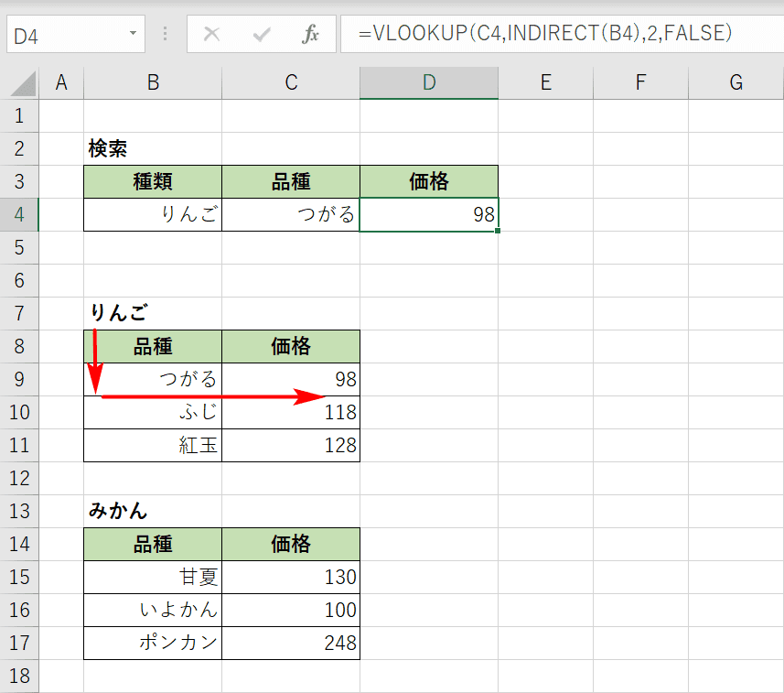The height and width of the screenshot is (693, 784).
Task: Click the 種類 header cell
Action: point(153,181)
